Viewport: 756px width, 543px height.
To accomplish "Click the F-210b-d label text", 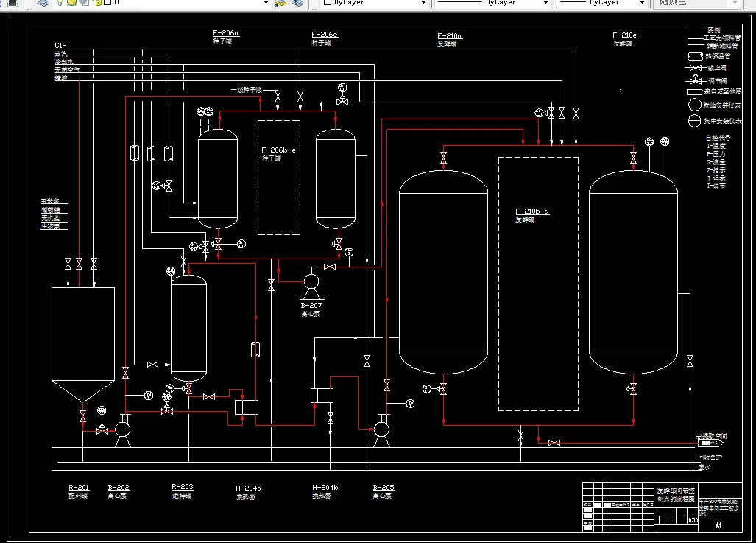I will pyautogui.click(x=532, y=211).
